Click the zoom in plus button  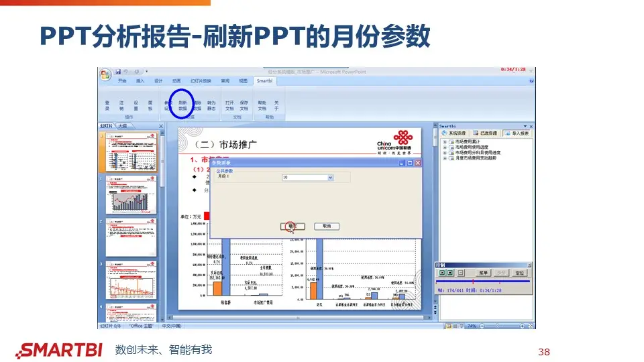(x=522, y=326)
